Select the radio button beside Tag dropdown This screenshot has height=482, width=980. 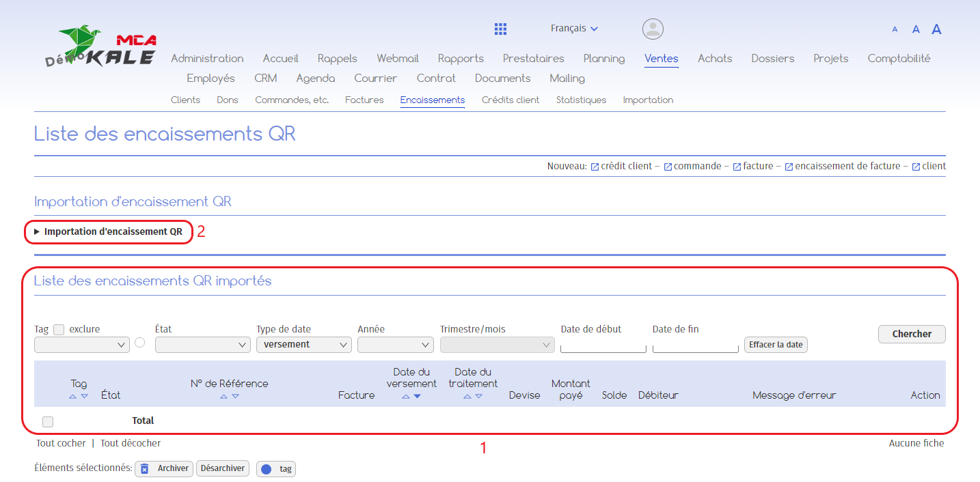140,343
